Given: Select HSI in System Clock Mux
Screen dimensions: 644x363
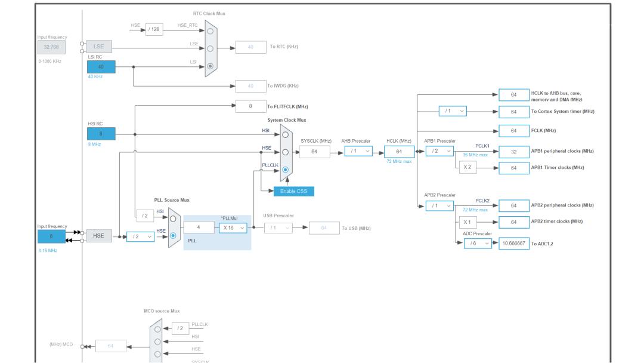Looking at the screenshot, I should pyautogui.click(x=285, y=135).
